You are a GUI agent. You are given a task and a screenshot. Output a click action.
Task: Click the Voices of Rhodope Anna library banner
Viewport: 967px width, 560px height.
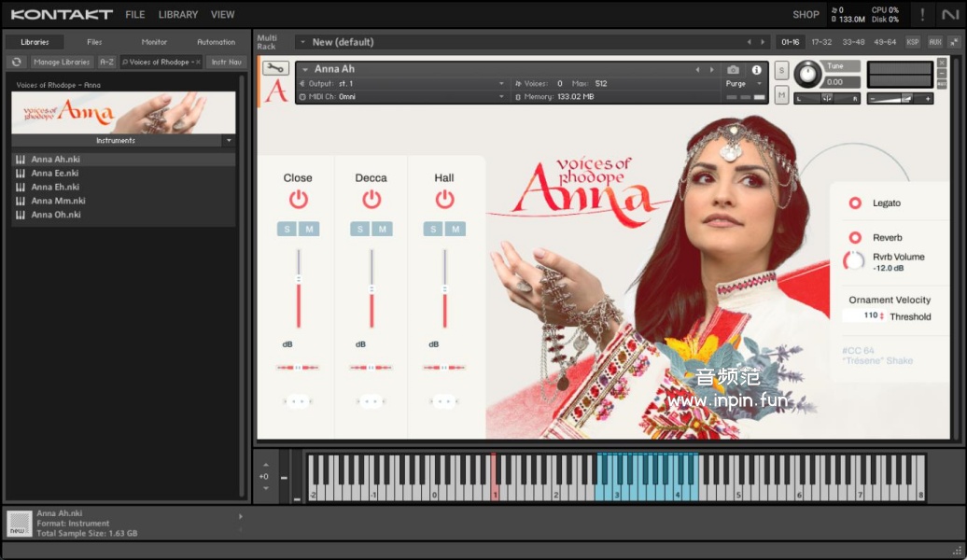coord(123,112)
